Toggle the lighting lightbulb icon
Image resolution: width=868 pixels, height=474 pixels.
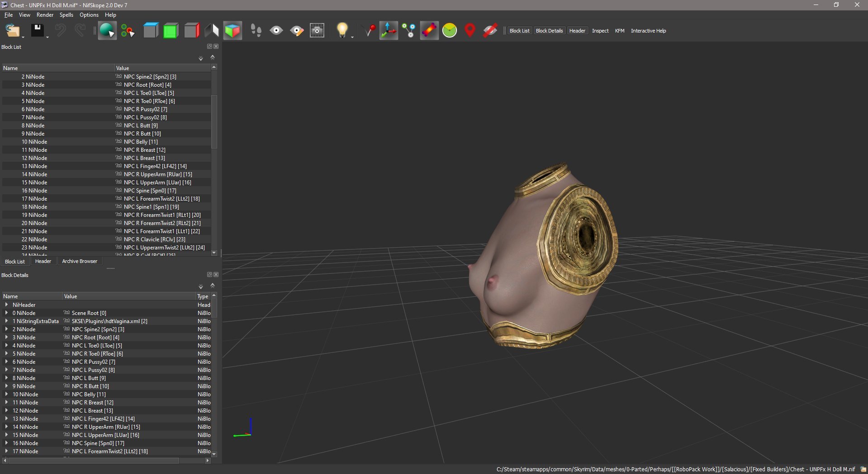tap(342, 30)
